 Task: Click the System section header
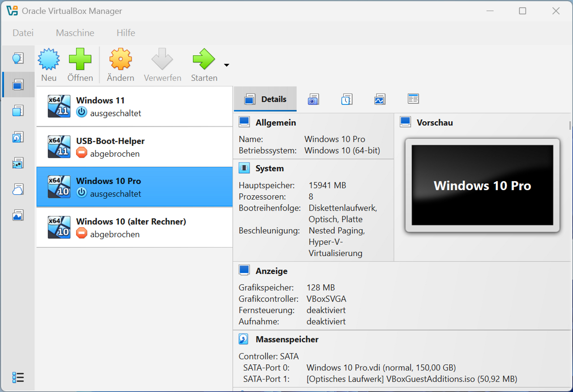[x=269, y=168]
